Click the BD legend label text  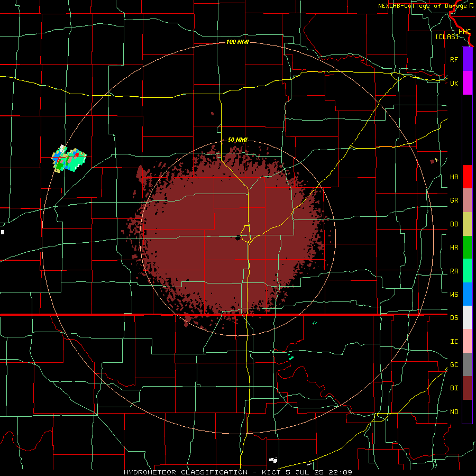pyautogui.click(x=454, y=224)
